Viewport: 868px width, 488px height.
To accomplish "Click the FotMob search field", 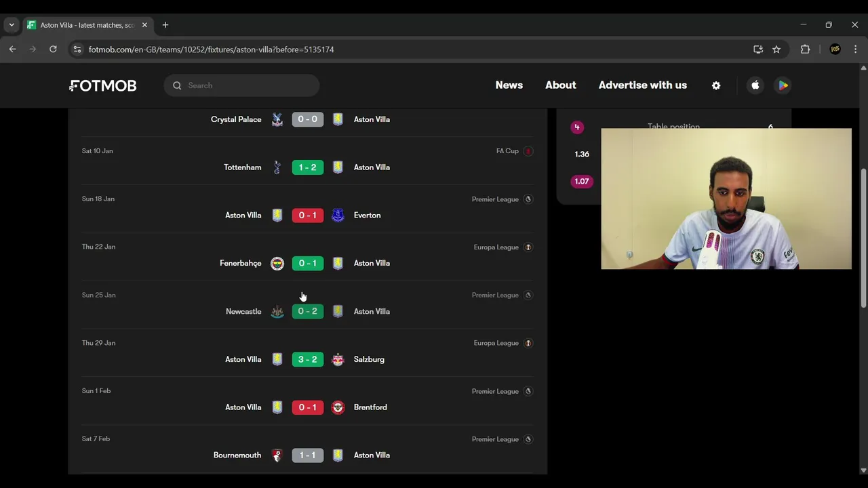I will point(241,85).
